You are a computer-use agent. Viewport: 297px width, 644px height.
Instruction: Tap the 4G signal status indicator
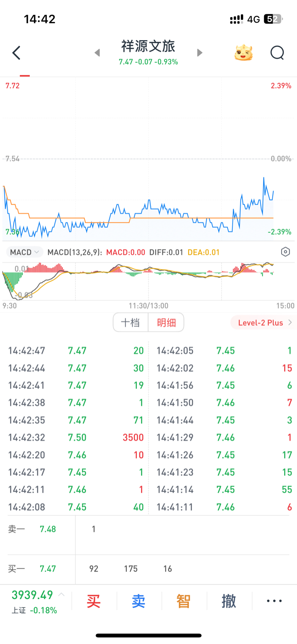(254, 19)
